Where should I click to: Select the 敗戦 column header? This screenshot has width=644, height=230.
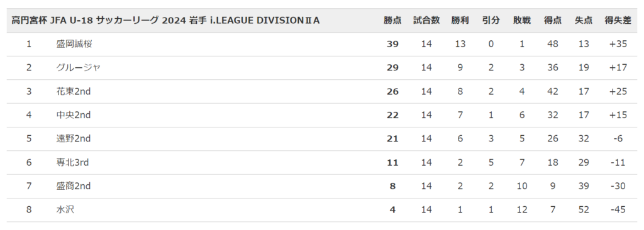point(521,21)
